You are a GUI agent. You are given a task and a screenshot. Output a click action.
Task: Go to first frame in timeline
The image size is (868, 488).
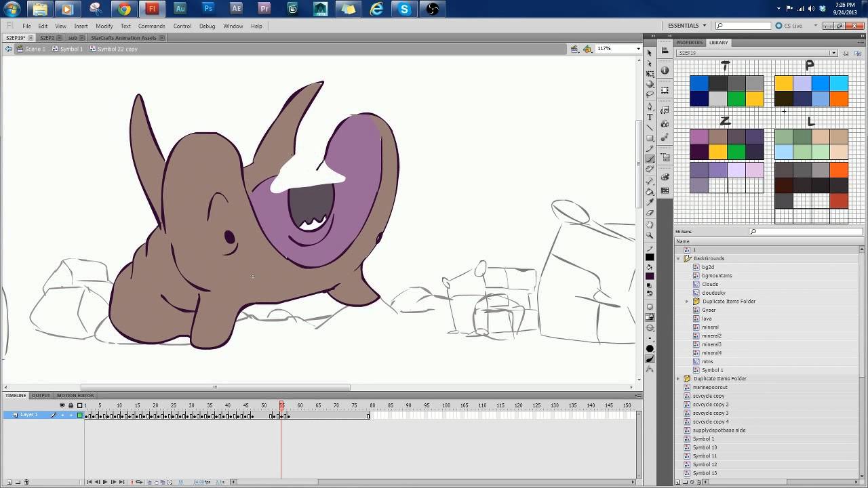coord(89,482)
